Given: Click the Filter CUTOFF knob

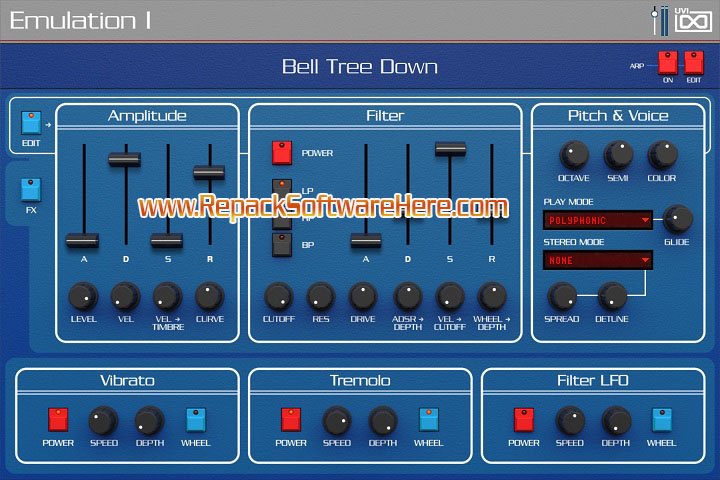Looking at the screenshot, I should [279, 296].
